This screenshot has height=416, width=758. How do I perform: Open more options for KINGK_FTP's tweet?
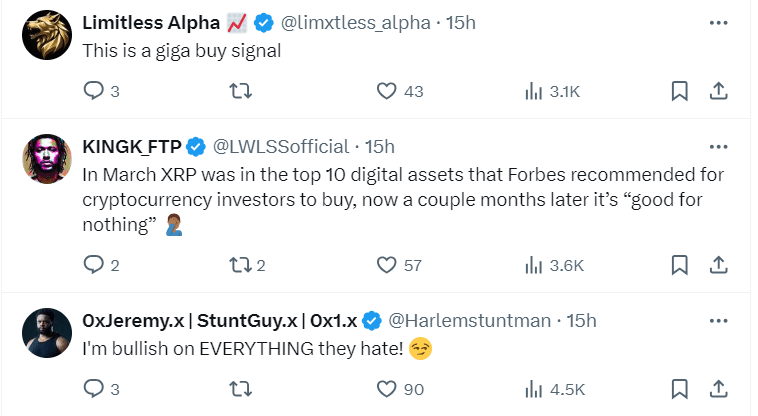point(717,146)
